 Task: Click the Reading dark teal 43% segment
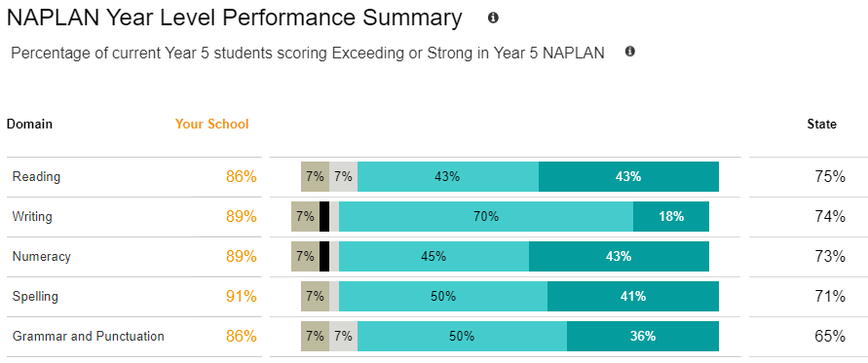point(628,176)
